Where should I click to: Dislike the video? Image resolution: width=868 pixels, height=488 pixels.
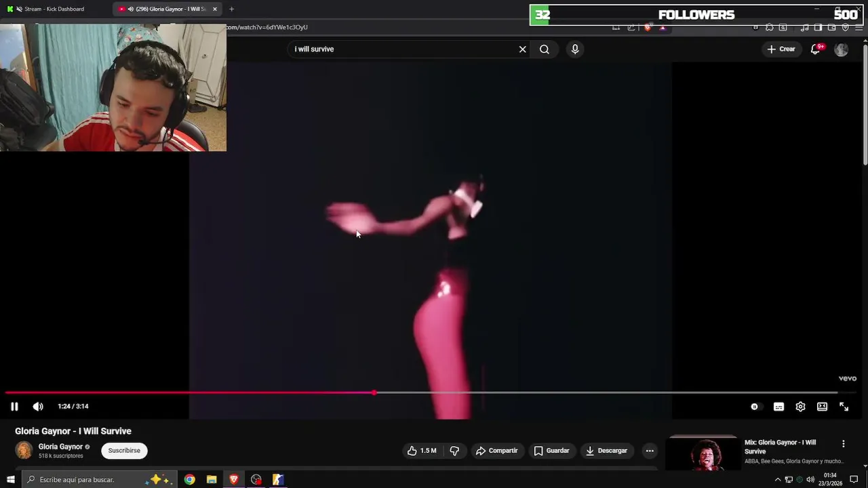click(455, 451)
